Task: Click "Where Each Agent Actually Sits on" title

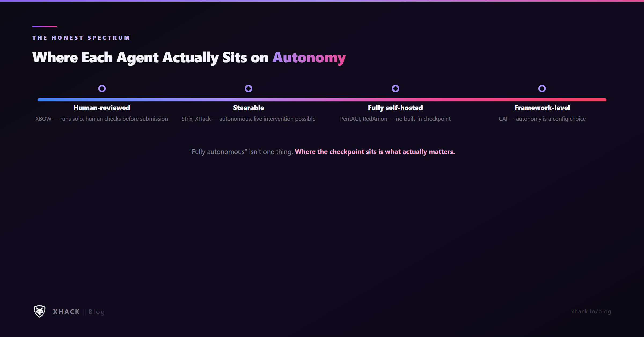Action: click(150, 58)
